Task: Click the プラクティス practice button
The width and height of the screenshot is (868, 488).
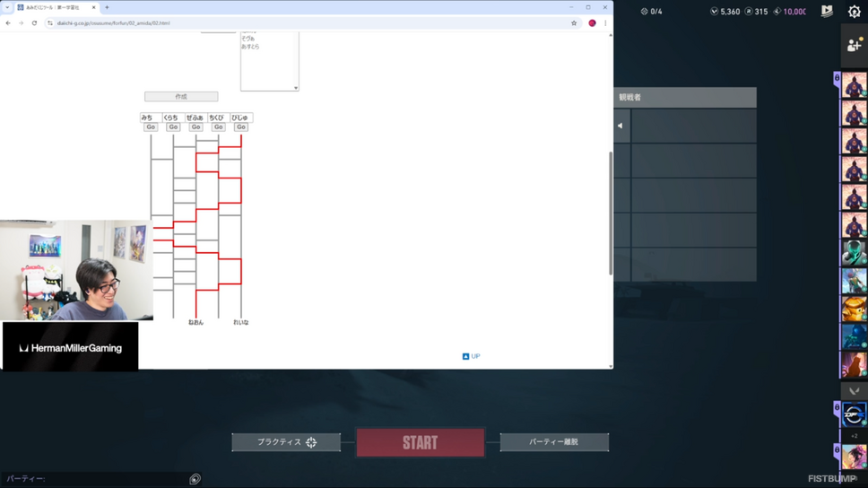Action: click(286, 442)
